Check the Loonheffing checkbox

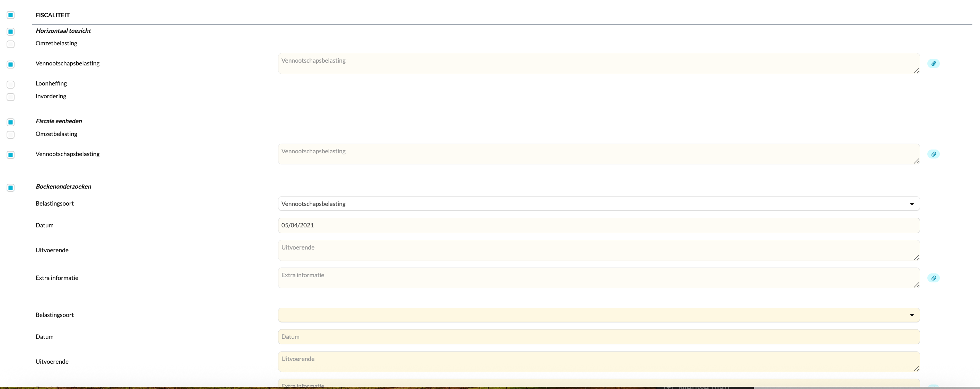pos(11,84)
